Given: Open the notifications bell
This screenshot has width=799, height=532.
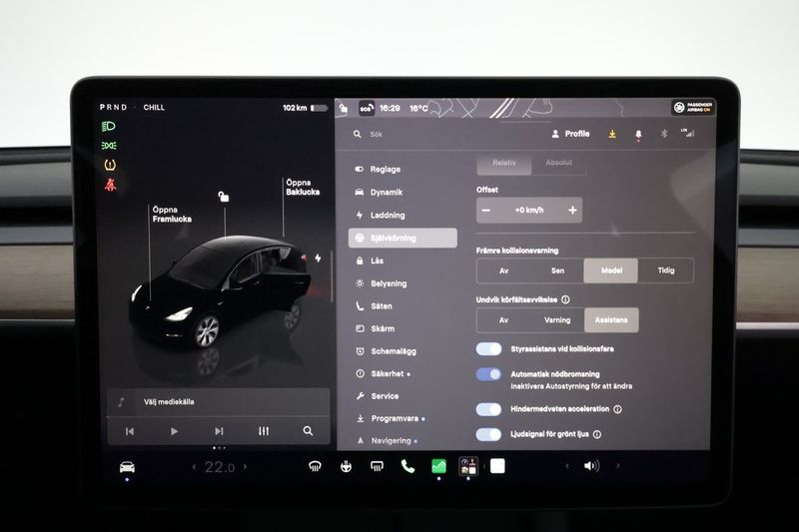Looking at the screenshot, I should tap(638, 135).
